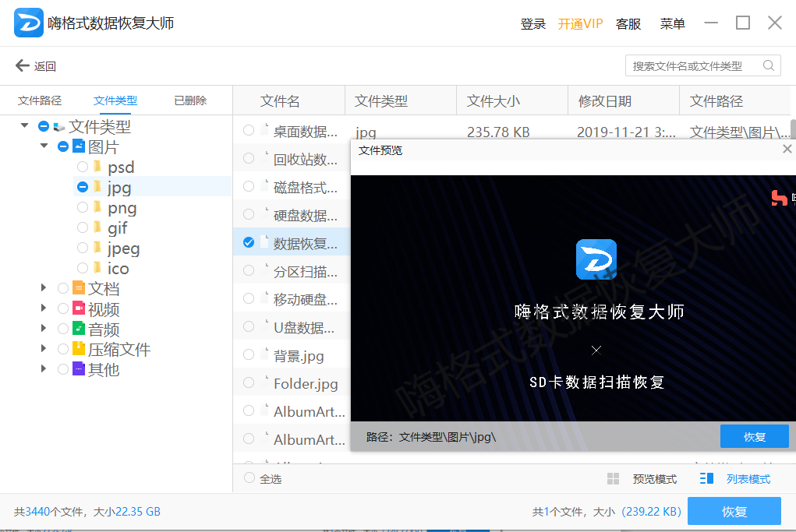Image resolution: width=796 pixels, height=532 pixels.
Task: Check the 磁盘格式 file row radio
Action: 249,187
